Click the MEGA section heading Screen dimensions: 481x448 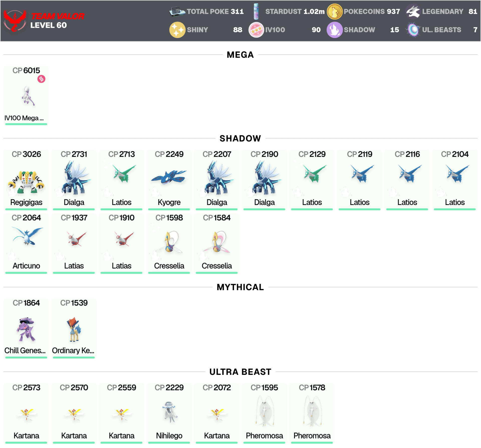[x=240, y=55]
